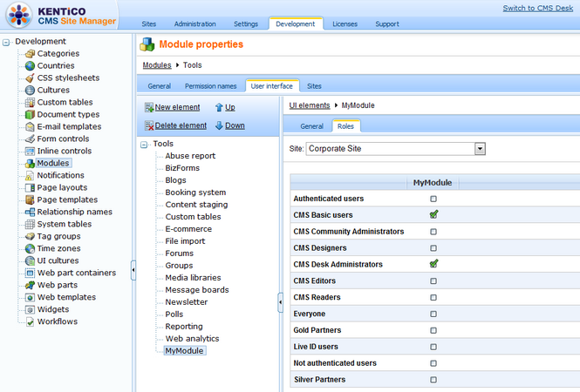Enable MyModule for CMS Readers
Image resolution: width=580 pixels, height=392 pixels.
(x=433, y=297)
